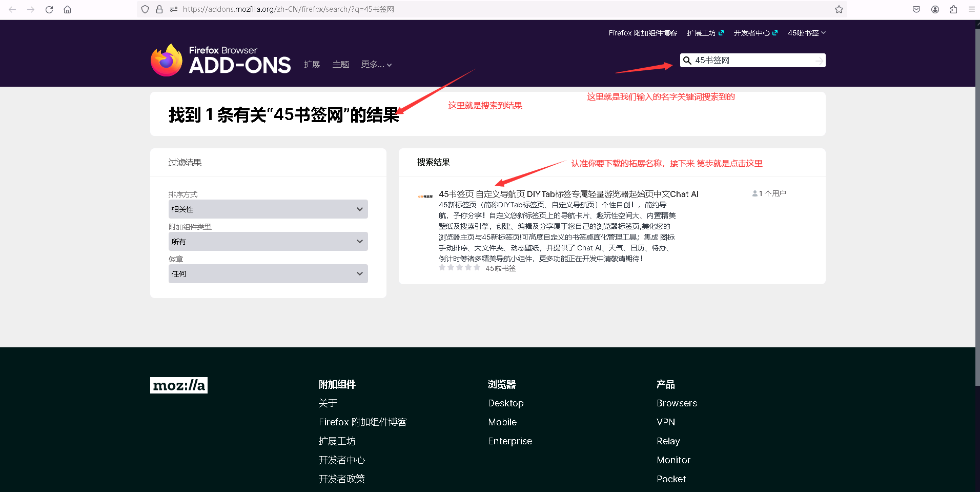Open the Pocket save icon in toolbar
Viewport: 980px width, 492px height.
pyautogui.click(x=916, y=9)
